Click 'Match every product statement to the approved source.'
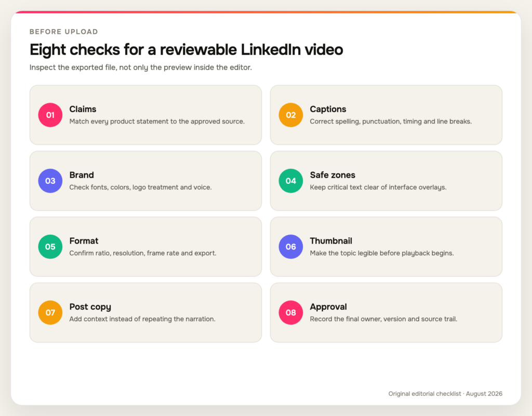Screen dimensions: 532x416 (x=157, y=122)
